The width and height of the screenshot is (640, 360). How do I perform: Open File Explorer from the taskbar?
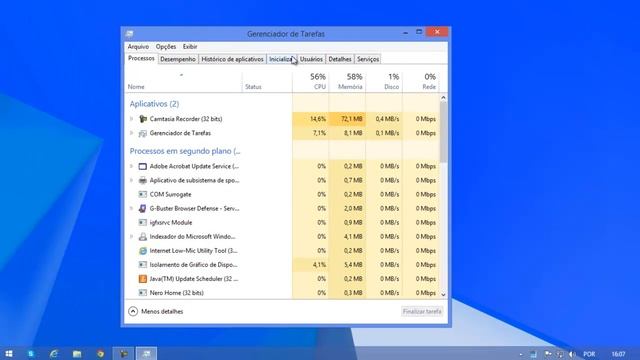point(77,353)
